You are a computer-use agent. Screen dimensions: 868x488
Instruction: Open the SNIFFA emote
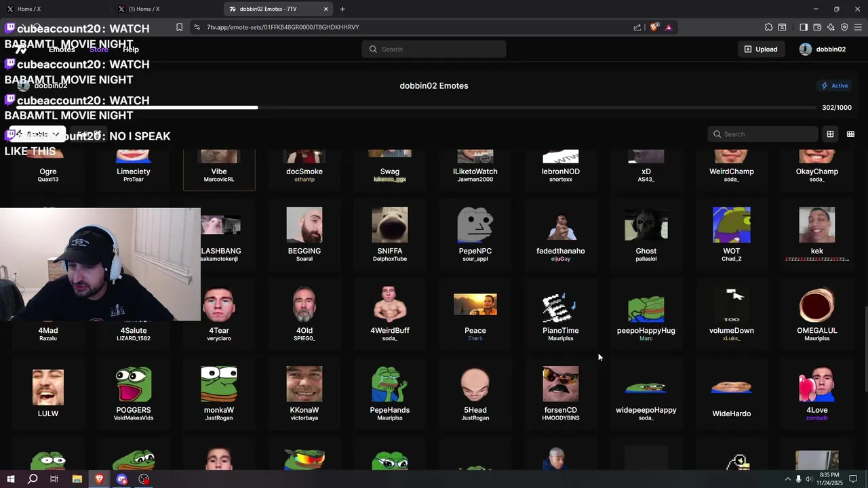click(x=390, y=235)
